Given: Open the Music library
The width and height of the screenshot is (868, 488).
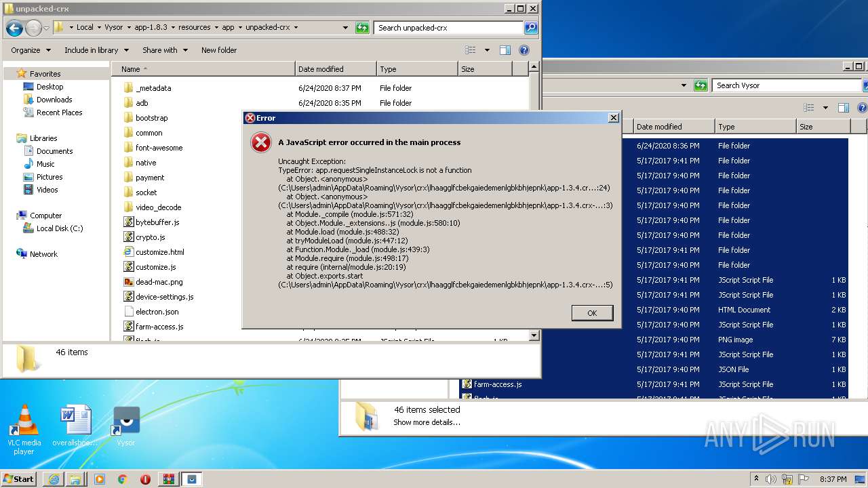Looking at the screenshot, I should pos(45,164).
